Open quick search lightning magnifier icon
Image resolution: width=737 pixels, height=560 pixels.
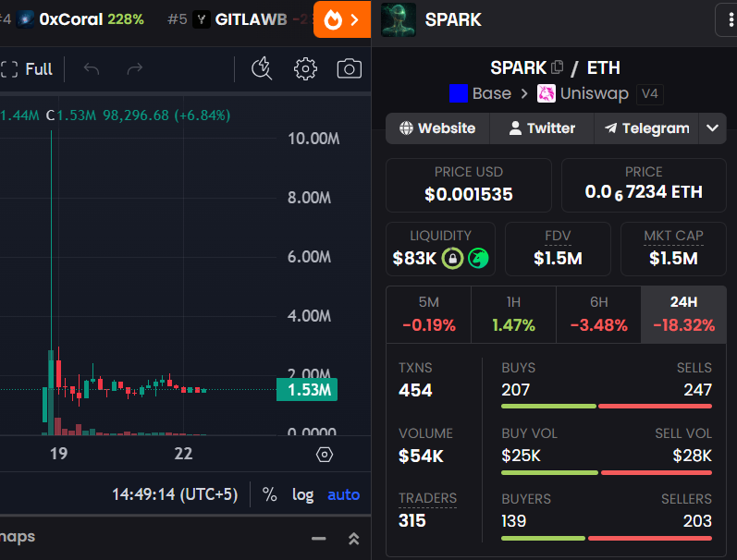(262, 69)
